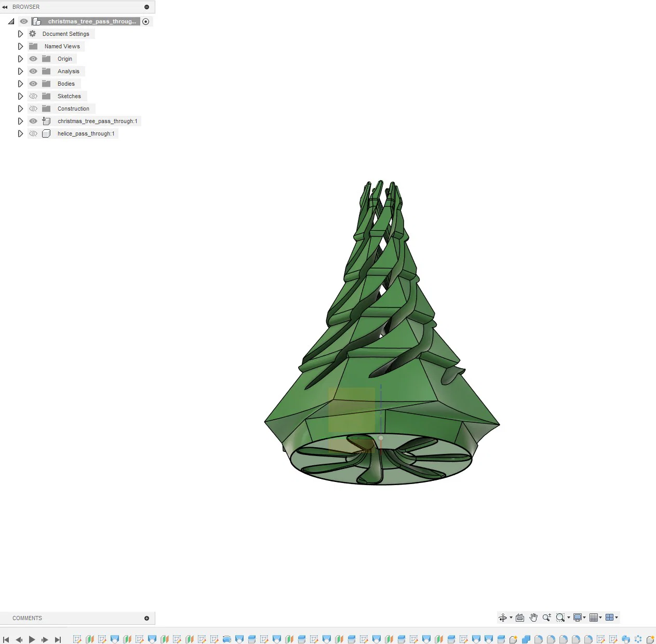
Task: Expand the Origin folder
Action: (20, 59)
